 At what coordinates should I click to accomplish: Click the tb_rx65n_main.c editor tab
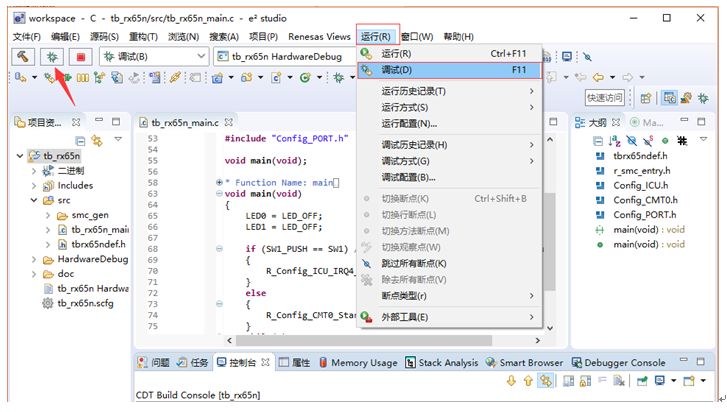click(185, 122)
